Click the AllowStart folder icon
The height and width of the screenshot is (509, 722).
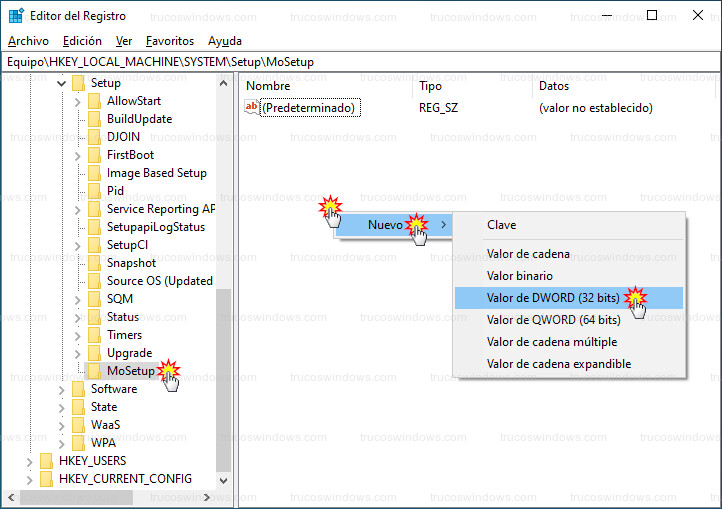pyautogui.click(x=95, y=101)
